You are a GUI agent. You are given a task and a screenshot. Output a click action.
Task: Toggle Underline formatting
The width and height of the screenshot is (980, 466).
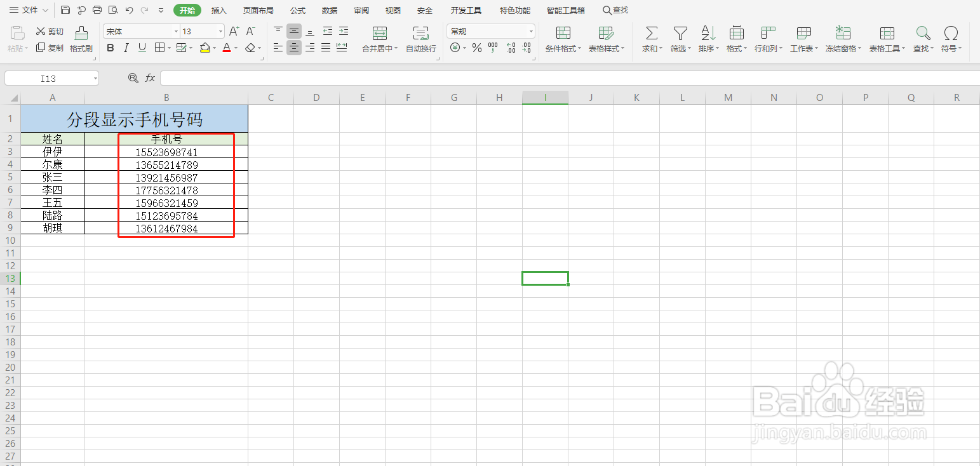point(142,48)
